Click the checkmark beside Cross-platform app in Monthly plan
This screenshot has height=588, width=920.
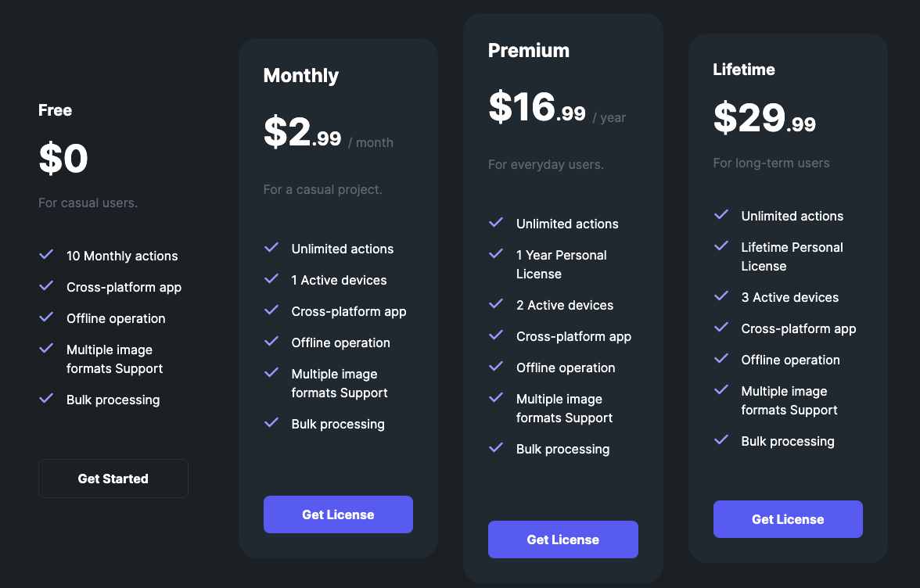tap(271, 310)
